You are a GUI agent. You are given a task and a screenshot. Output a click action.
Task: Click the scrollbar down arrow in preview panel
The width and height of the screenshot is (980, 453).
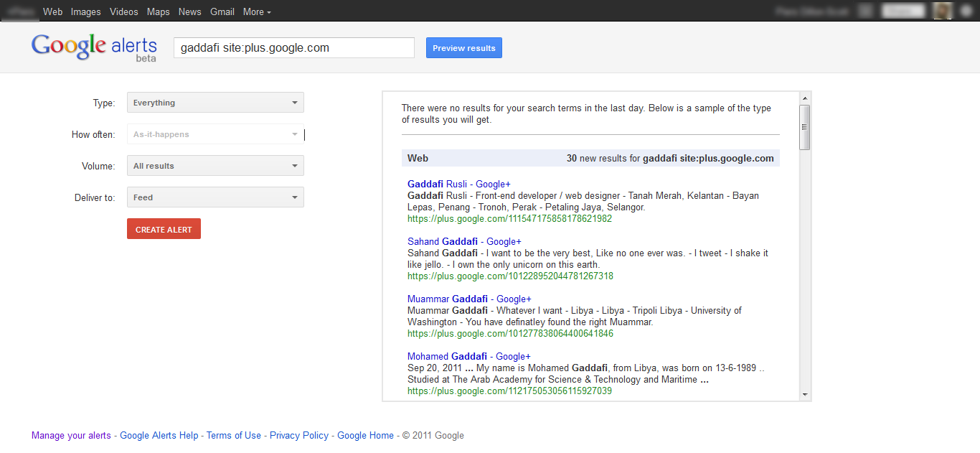805,394
